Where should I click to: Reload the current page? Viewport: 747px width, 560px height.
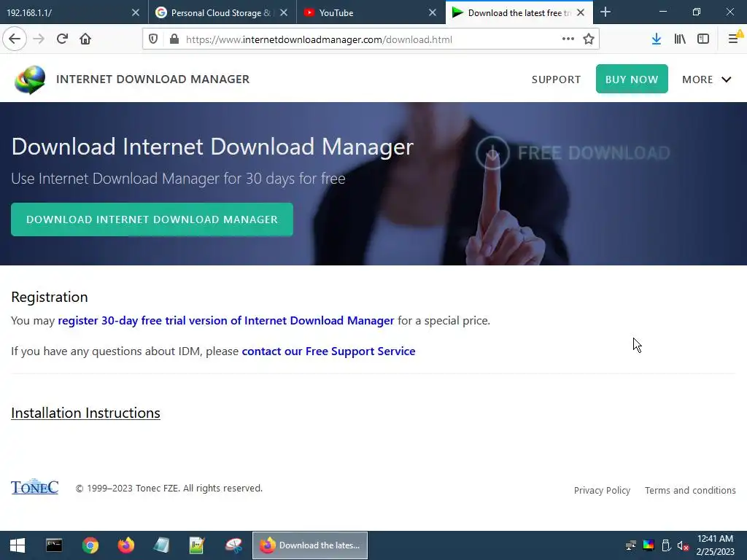click(x=62, y=39)
